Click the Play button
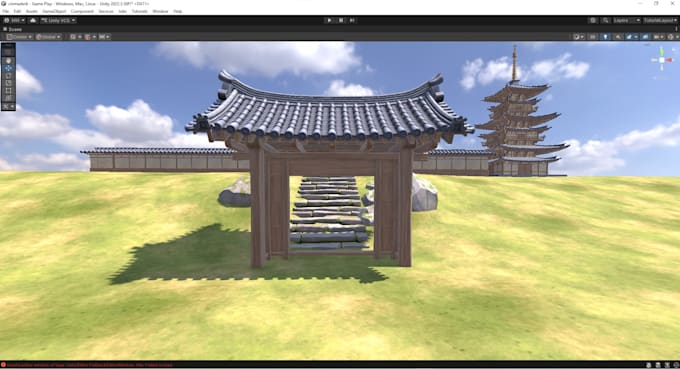This screenshot has width=680, height=369. click(329, 20)
